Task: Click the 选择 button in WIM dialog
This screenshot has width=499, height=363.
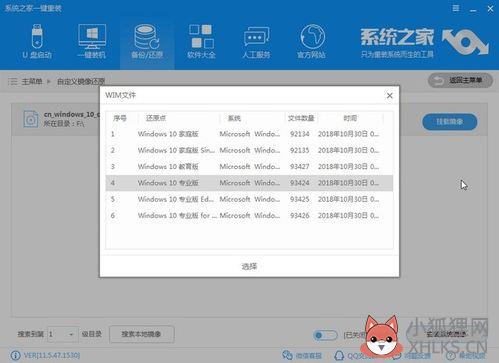Action: pyautogui.click(x=249, y=266)
